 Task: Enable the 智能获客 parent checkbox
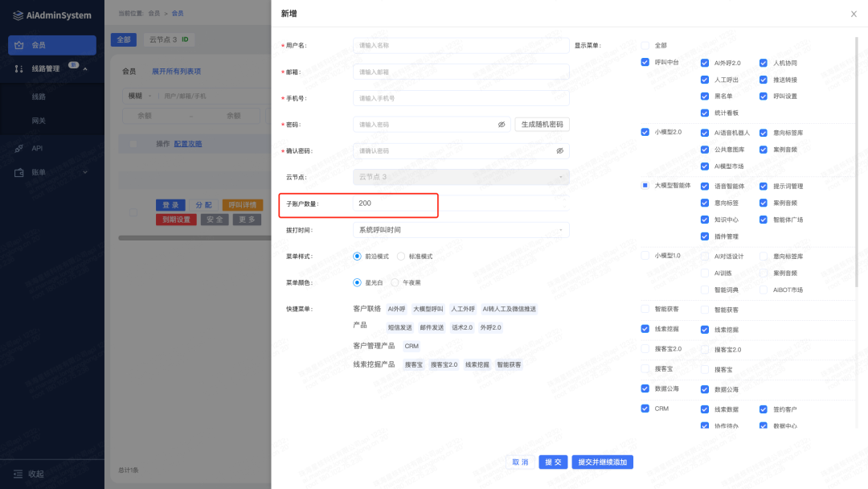[x=645, y=309]
